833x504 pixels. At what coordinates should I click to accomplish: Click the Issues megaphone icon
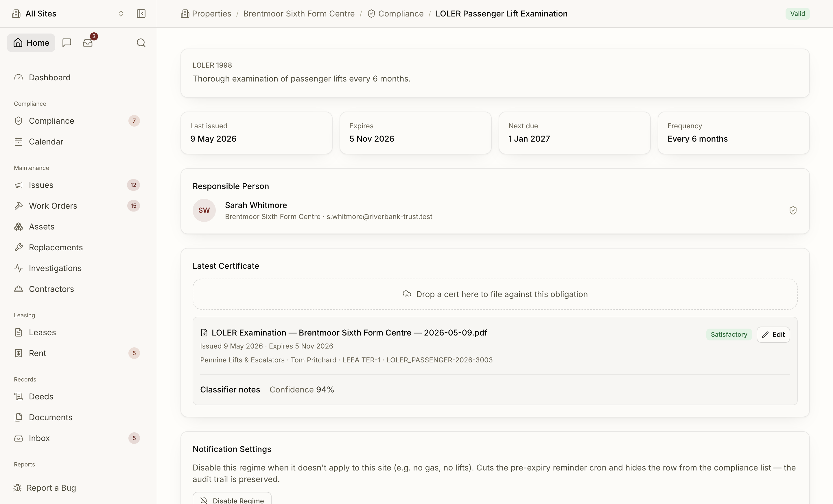pos(19,185)
